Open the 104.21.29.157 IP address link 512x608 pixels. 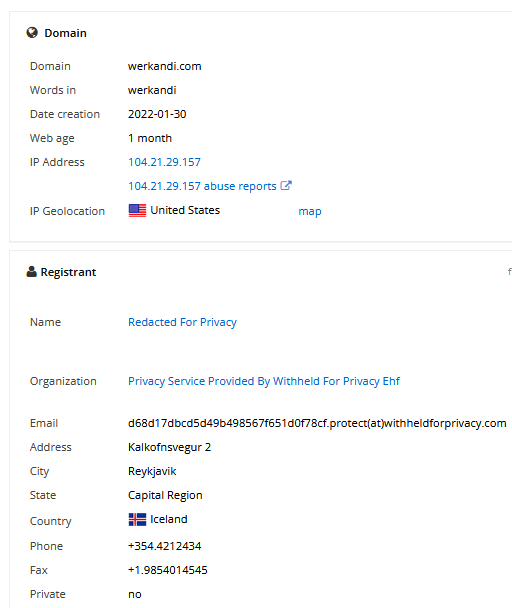pos(164,162)
